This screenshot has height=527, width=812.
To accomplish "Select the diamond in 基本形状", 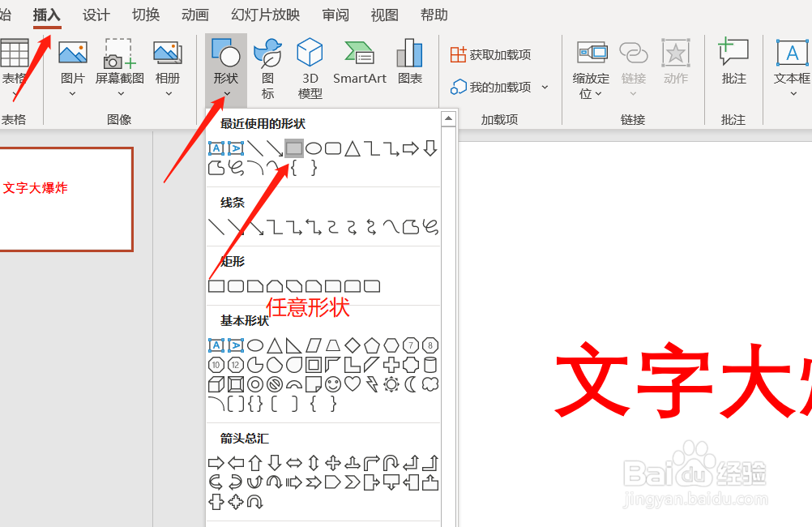I will (x=353, y=345).
